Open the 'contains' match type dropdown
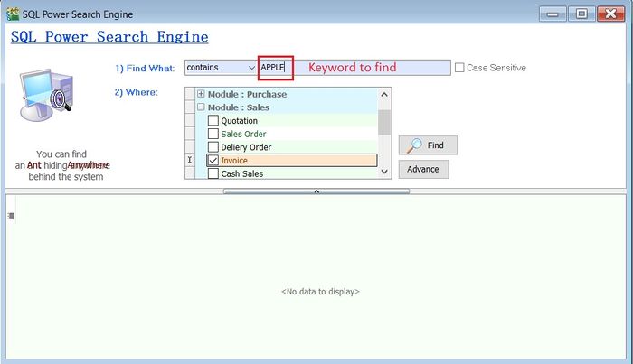This screenshot has width=633, height=364. pyautogui.click(x=250, y=68)
